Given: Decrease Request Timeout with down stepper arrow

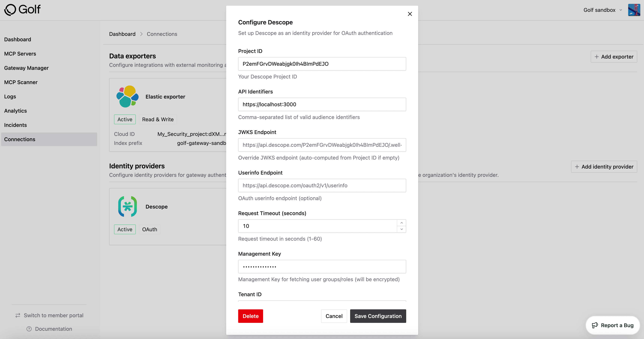Looking at the screenshot, I should 402,229.
